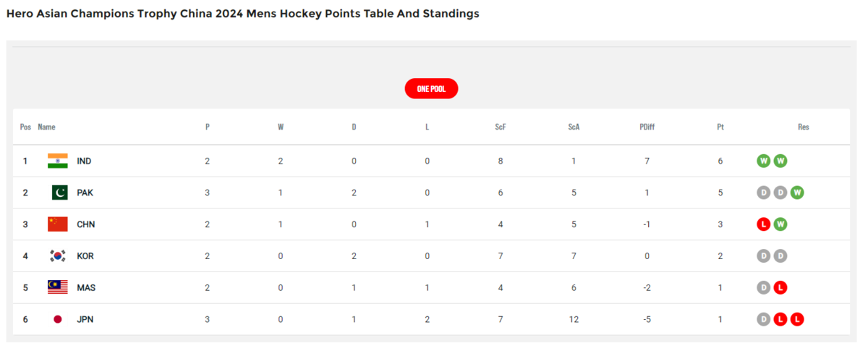This screenshot has height=359, width=868.
Task: Click the Japan flag icon
Action: [58, 319]
